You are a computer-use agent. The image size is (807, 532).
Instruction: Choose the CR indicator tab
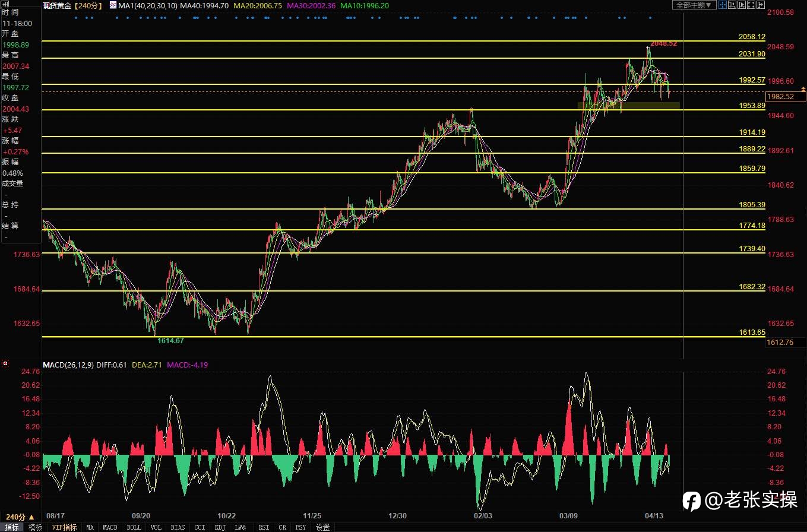[x=283, y=527]
